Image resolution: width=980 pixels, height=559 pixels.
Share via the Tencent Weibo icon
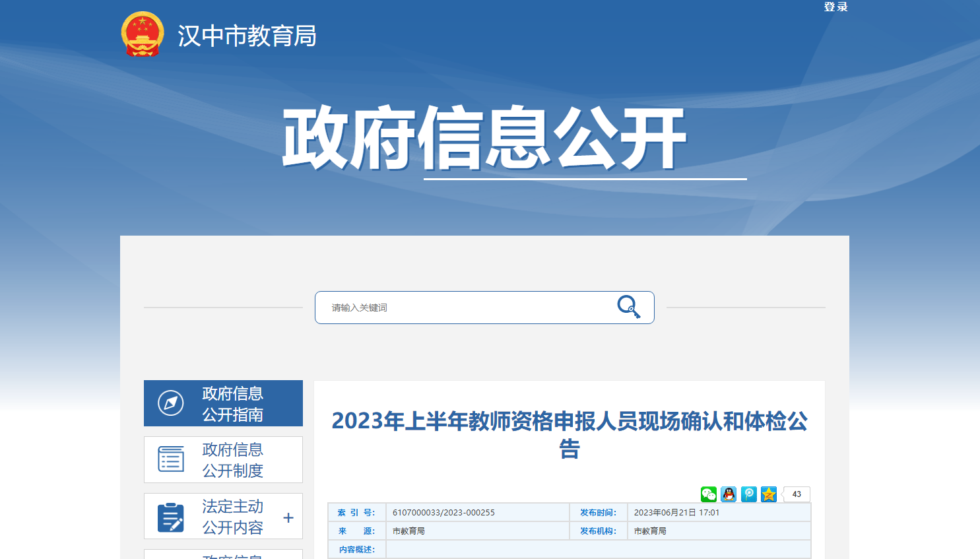(x=749, y=494)
